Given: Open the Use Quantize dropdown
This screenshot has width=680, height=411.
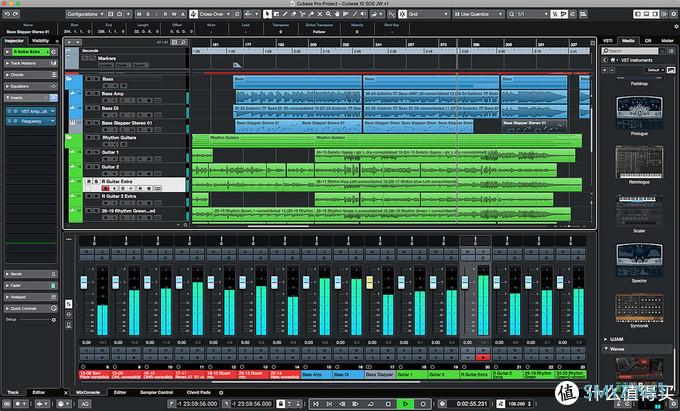Looking at the screenshot, I should tap(478, 14).
